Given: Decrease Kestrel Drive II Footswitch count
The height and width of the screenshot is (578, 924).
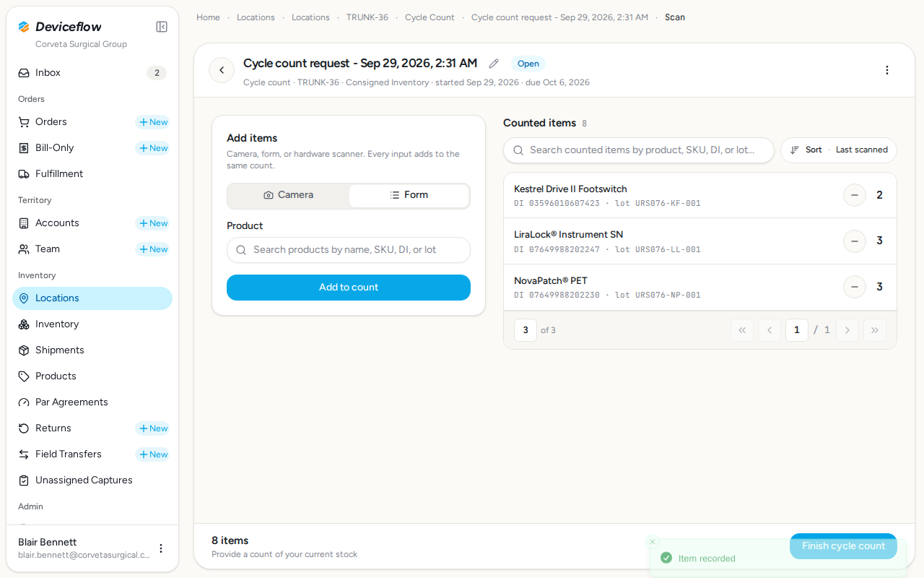Looking at the screenshot, I should point(855,195).
